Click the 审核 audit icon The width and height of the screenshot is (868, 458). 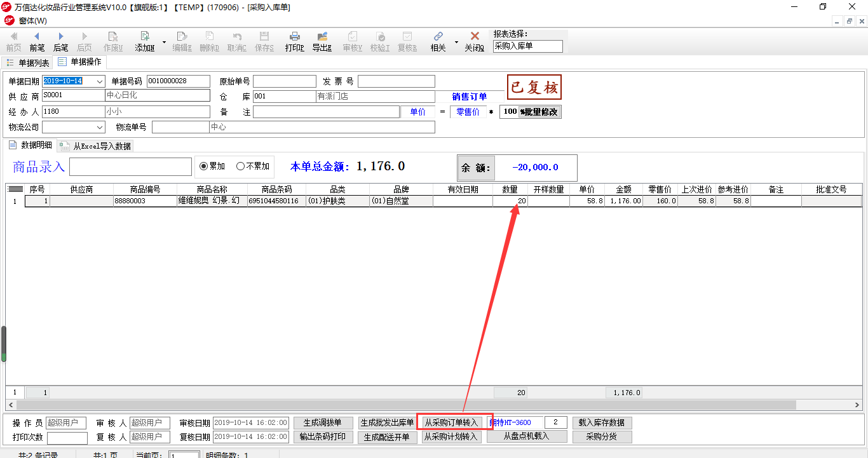click(x=352, y=36)
